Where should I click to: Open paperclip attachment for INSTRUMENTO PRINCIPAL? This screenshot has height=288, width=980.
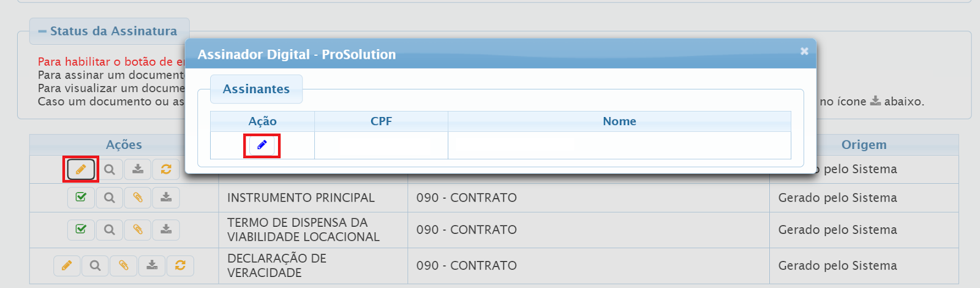pos(138,197)
